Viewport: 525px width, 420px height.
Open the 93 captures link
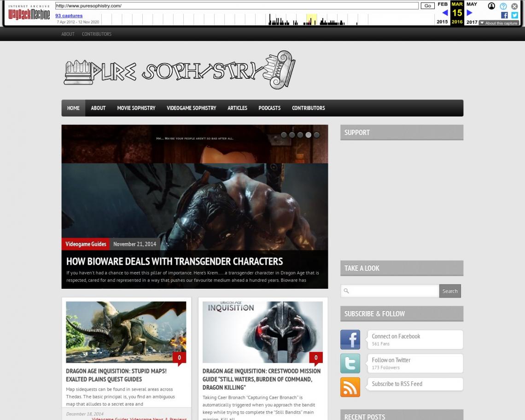[69, 15]
